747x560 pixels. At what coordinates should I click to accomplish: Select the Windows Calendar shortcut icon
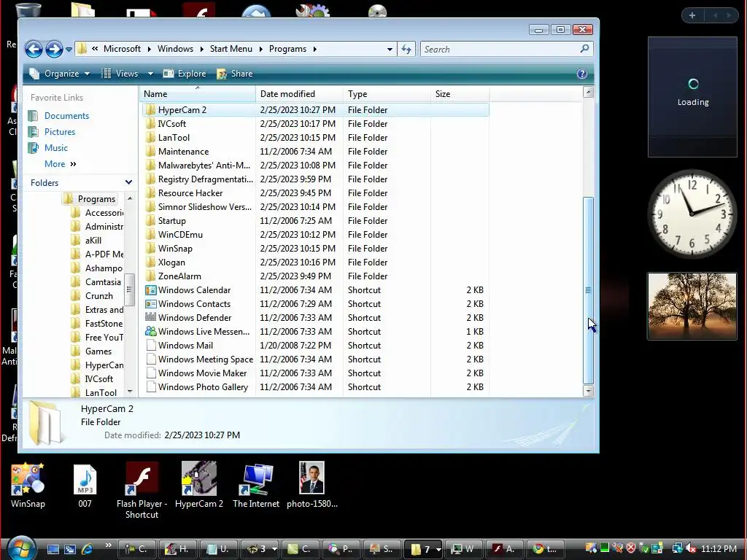[150, 290]
